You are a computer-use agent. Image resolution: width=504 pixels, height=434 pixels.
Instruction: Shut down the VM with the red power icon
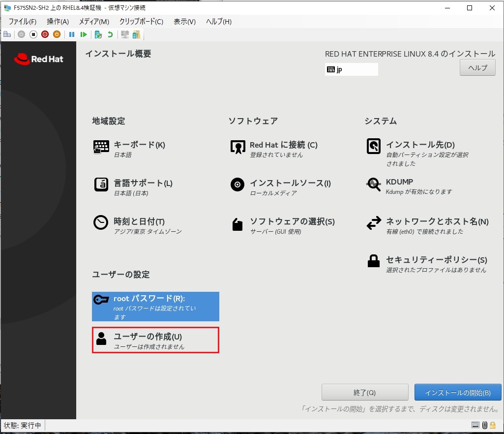click(45, 34)
